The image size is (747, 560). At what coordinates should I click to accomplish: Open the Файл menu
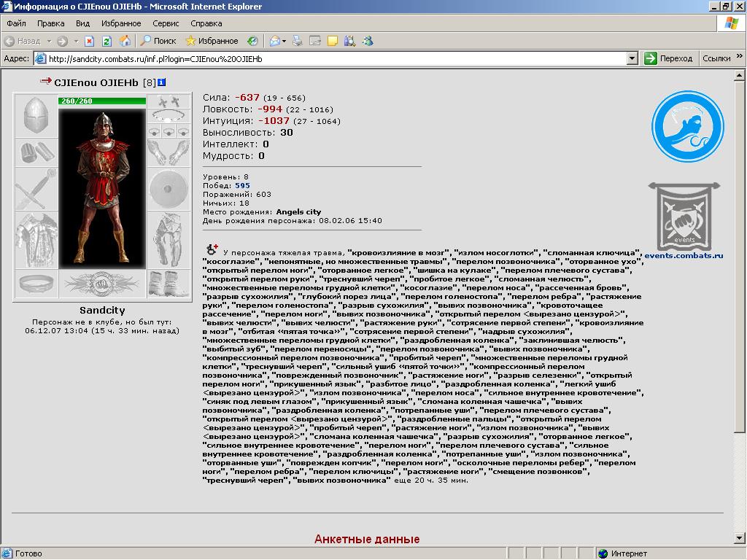coord(16,23)
